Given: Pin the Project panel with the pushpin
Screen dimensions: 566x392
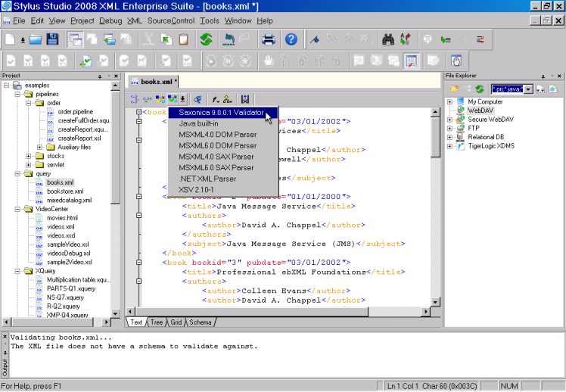Looking at the screenshot, I should [x=100, y=76].
